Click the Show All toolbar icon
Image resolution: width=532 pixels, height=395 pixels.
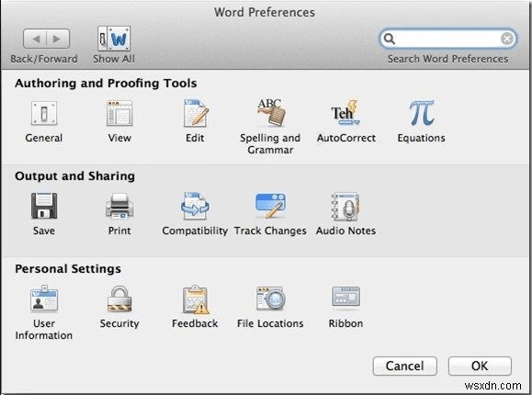114,39
